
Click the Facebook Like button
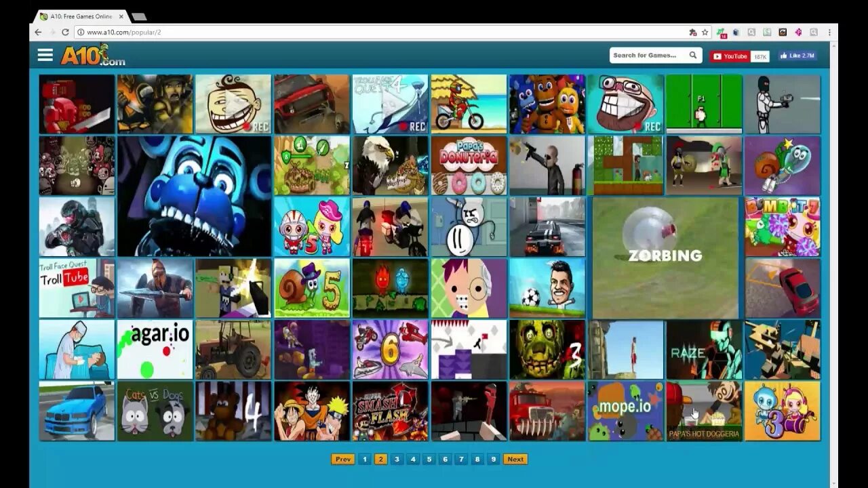[797, 56]
